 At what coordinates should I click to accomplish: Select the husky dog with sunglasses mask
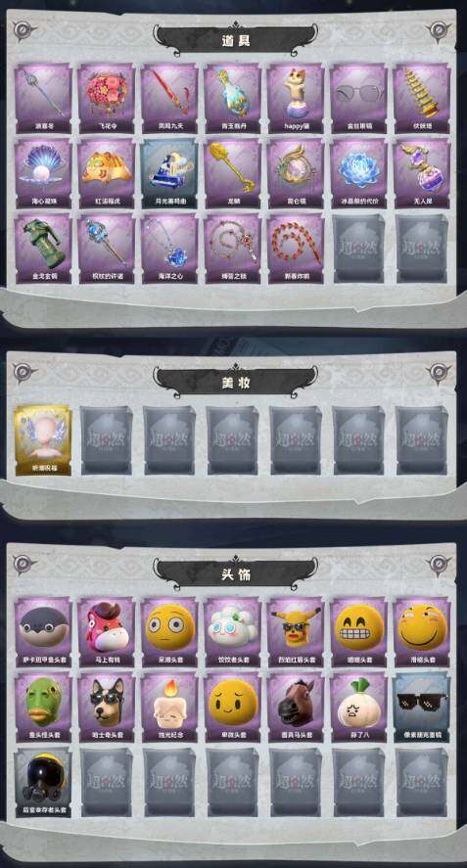point(107,708)
